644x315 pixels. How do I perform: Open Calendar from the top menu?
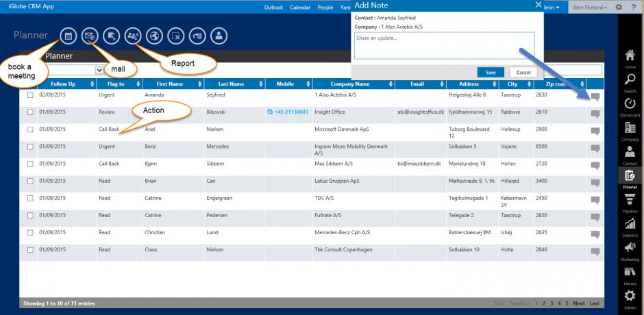click(x=301, y=8)
